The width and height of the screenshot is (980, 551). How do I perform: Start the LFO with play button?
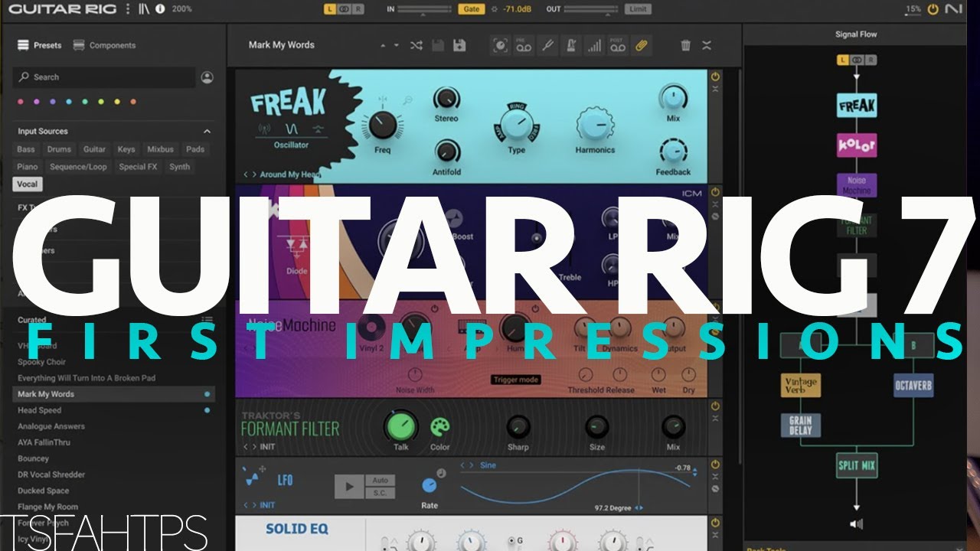click(x=349, y=486)
